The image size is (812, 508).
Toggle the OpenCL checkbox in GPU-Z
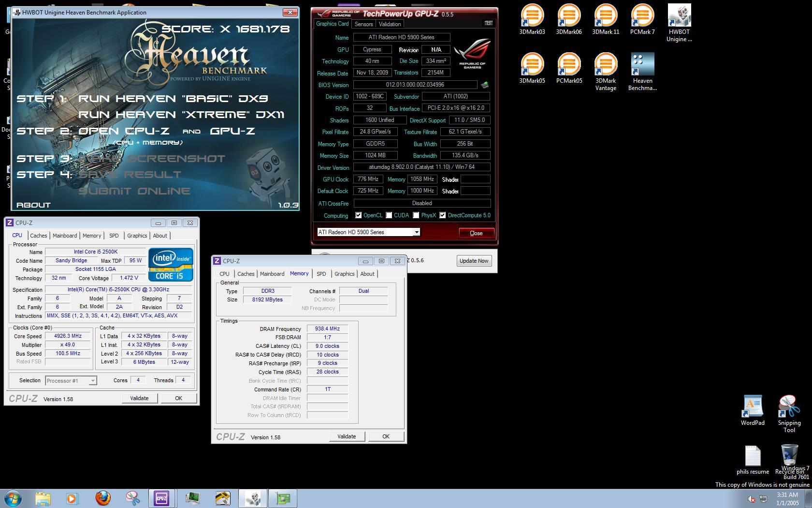[x=358, y=215]
